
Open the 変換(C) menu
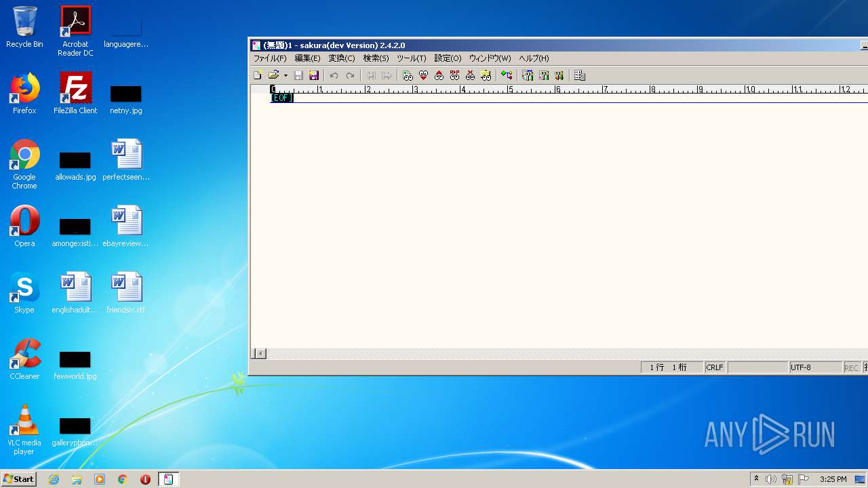pyautogui.click(x=342, y=58)
